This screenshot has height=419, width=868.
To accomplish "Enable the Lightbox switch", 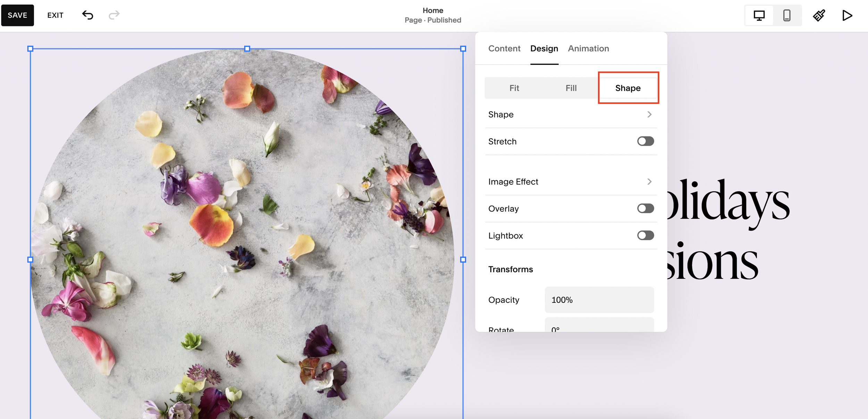I will [x=645, y=236].
